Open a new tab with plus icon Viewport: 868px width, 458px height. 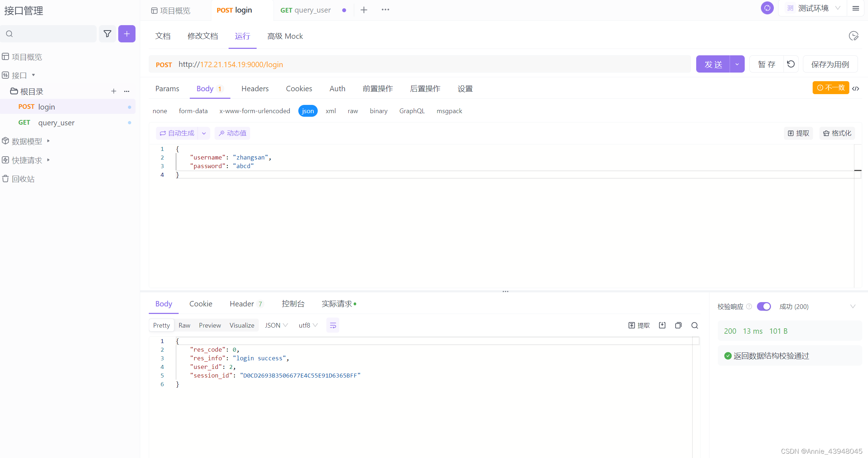364,10
